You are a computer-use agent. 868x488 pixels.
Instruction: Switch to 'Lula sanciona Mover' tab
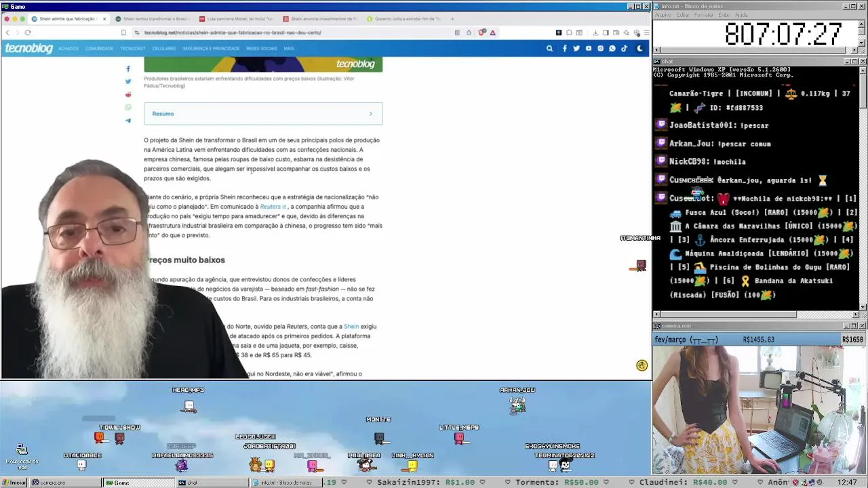(235, 19)
